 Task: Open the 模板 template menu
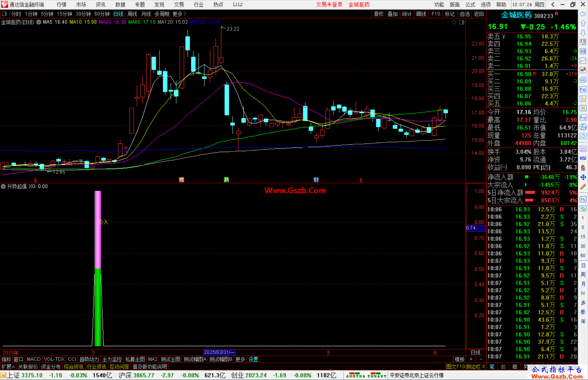460,359
